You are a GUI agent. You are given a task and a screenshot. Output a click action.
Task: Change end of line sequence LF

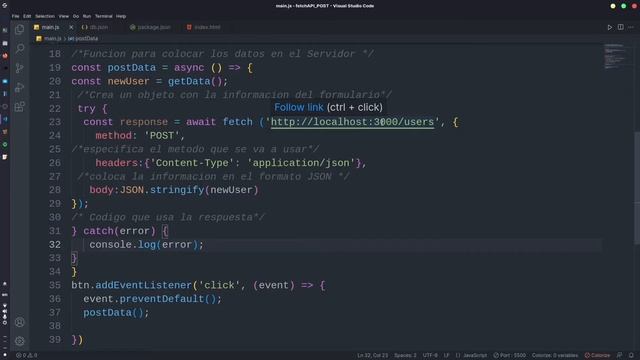pyautogui.click(x=447, y=356)
